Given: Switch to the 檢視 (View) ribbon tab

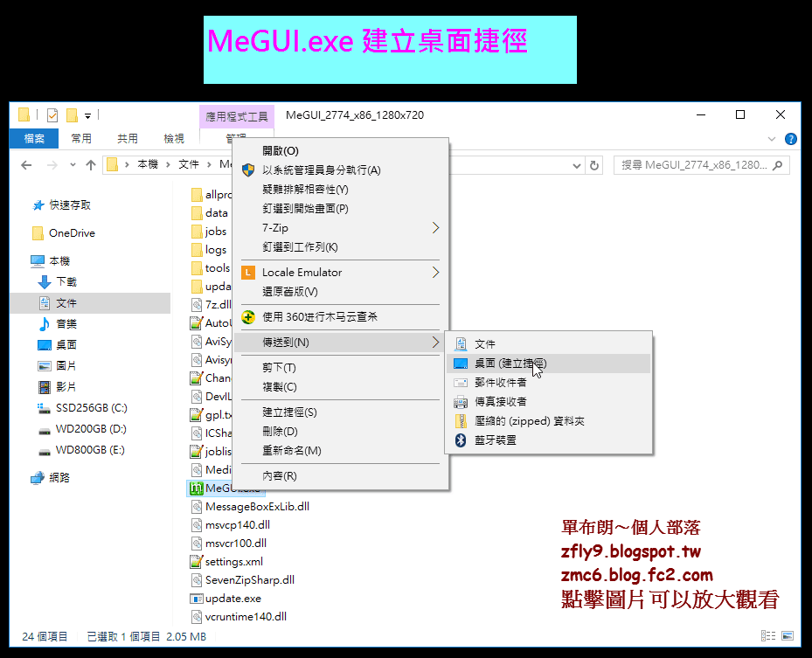Looking at the screenshot, I should point(173,138).
